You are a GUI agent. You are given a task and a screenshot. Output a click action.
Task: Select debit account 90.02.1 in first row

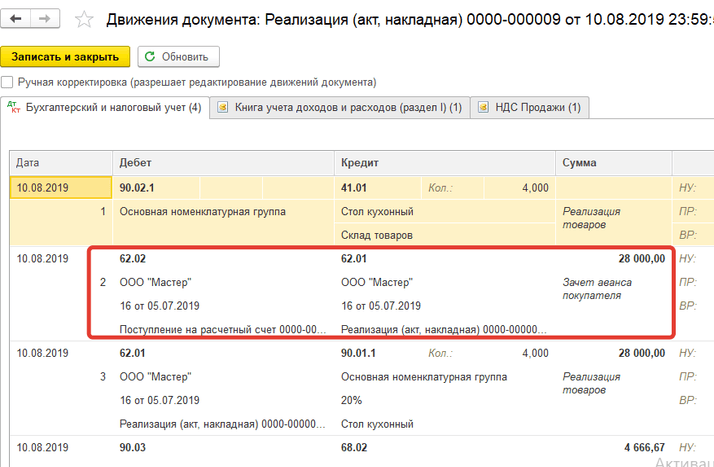pyautogui.click(x=137, y=187)
